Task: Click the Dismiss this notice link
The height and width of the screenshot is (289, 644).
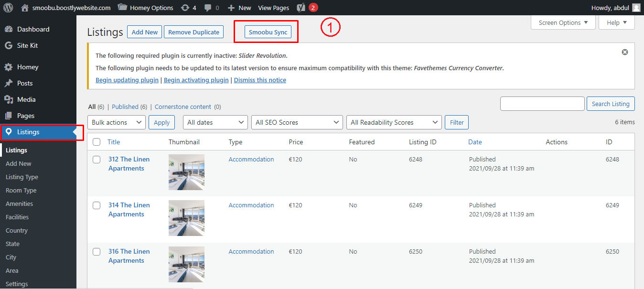Action: click(260, 80)
